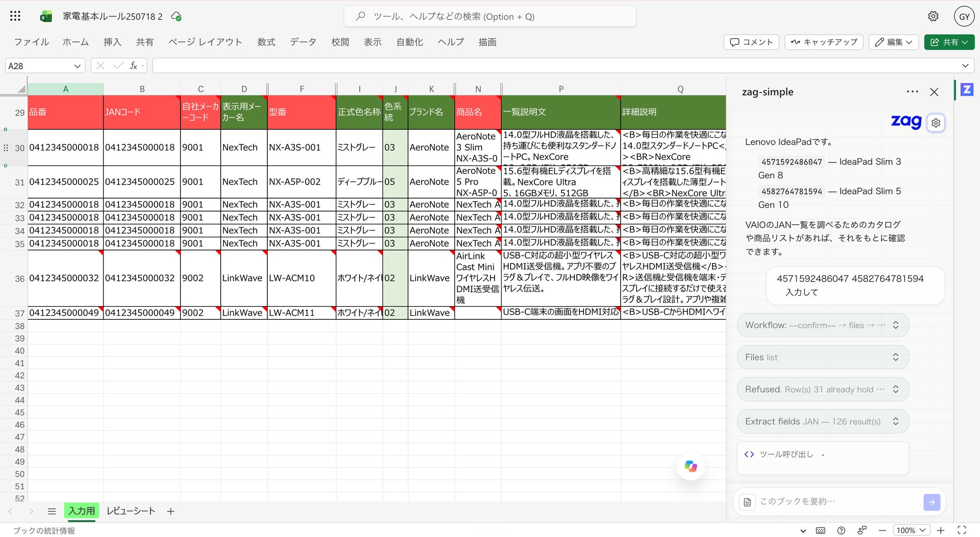Viewport: 980px width, 537px height.
Task: Cancel the formula entry with the X icon
Action: pos(101,65)
